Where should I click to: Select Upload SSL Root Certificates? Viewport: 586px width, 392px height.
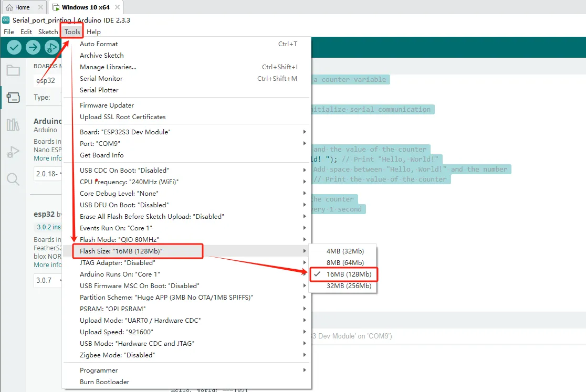tap(186, 117)
